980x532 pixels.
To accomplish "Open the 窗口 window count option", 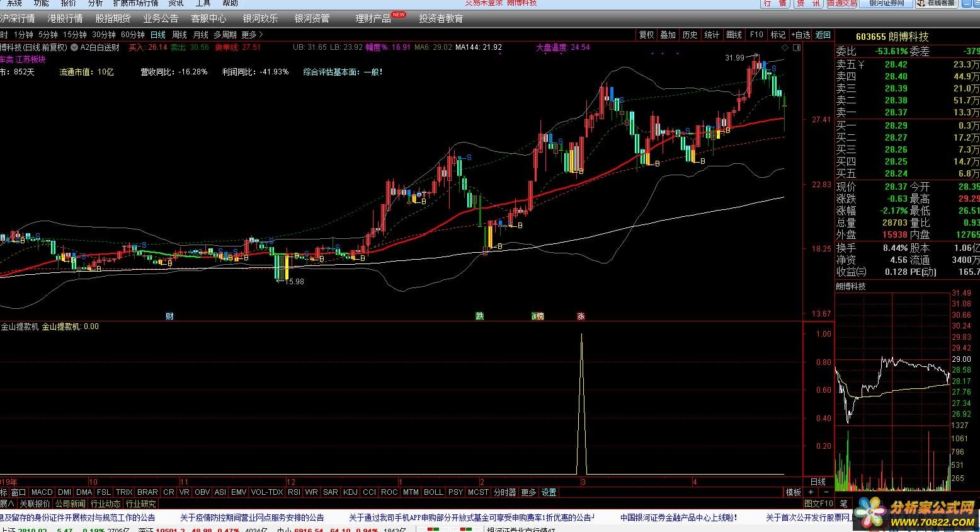I will [x=19, y=492].
